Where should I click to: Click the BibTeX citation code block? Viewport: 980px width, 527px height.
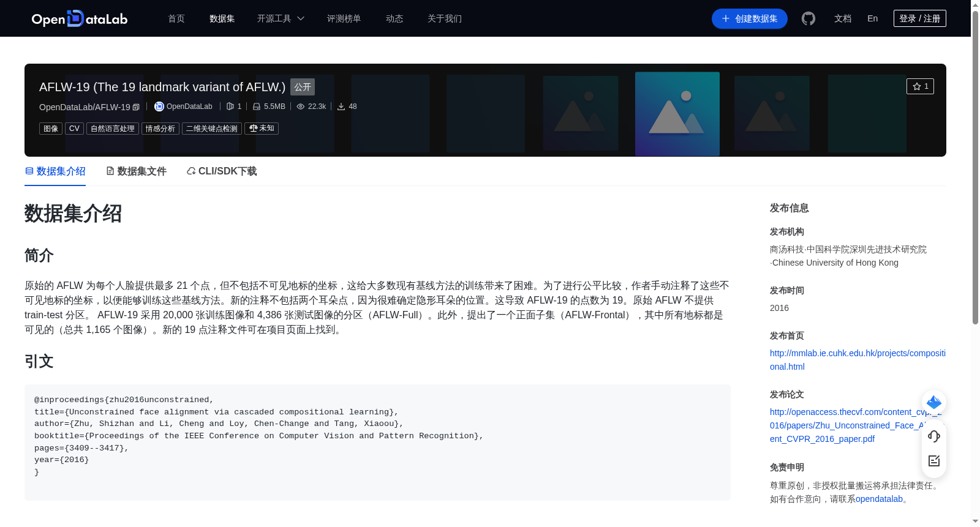point(377,442)
